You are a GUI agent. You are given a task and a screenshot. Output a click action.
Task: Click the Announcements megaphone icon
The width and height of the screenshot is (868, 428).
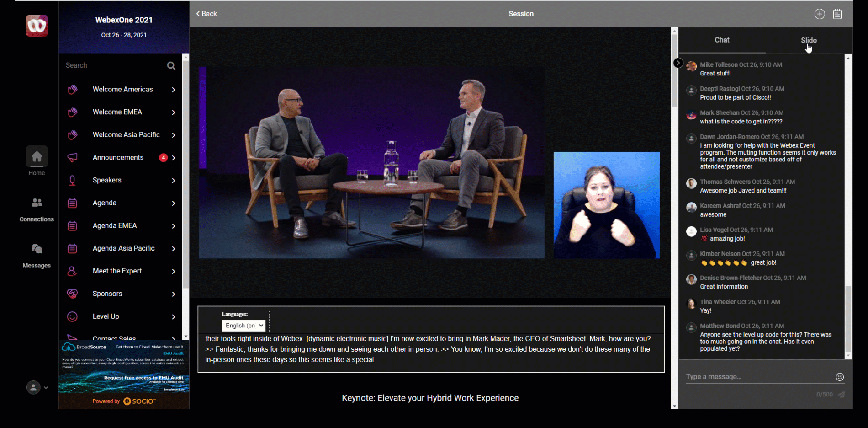[x=72, y=158]
